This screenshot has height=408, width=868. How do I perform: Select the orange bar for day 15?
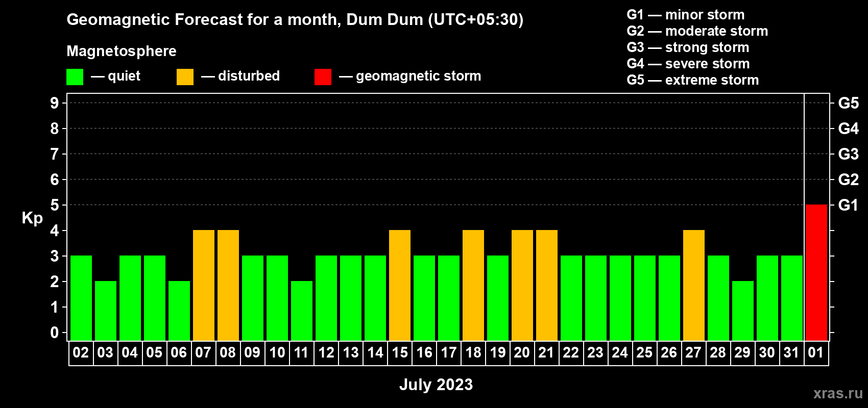[x=400, y=285]
